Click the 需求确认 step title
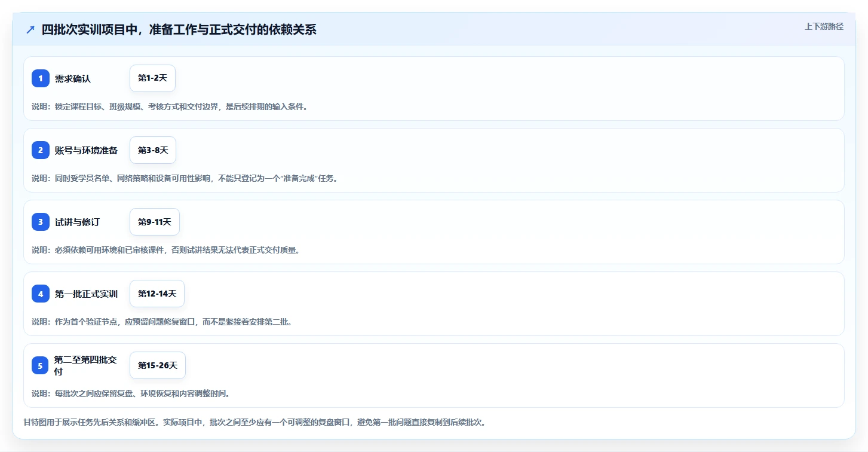Image resolution: width=868 pixels, height=452 pixels. (x=73, y=79)
